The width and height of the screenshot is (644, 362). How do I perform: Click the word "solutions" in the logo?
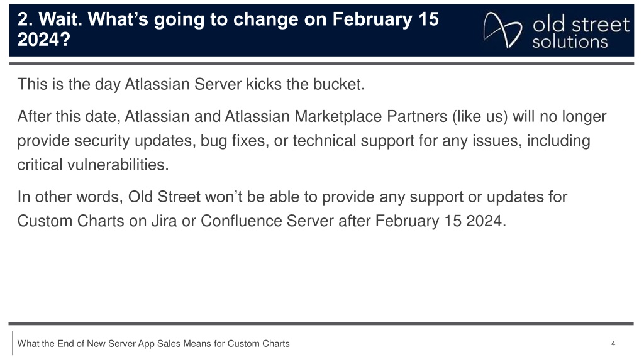tap(570, 42)
